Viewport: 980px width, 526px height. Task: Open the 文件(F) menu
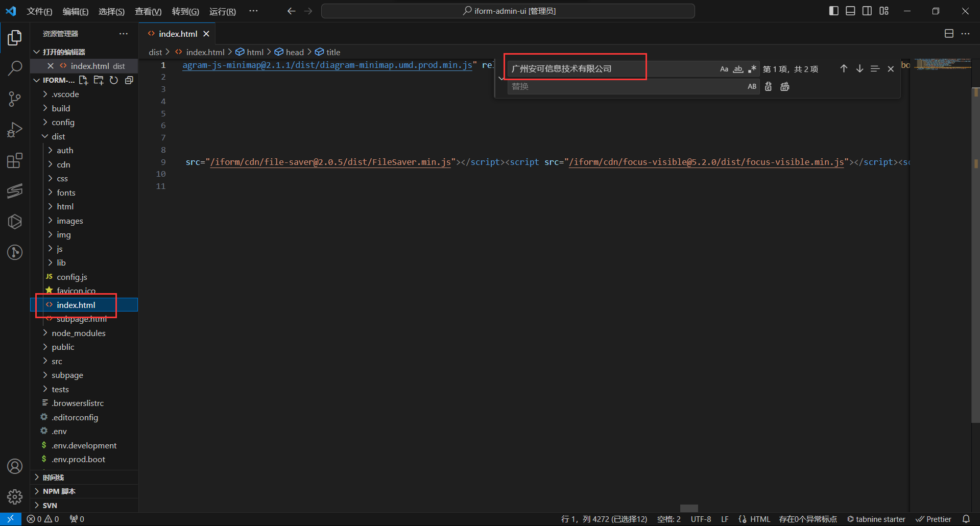coord(39,11)
